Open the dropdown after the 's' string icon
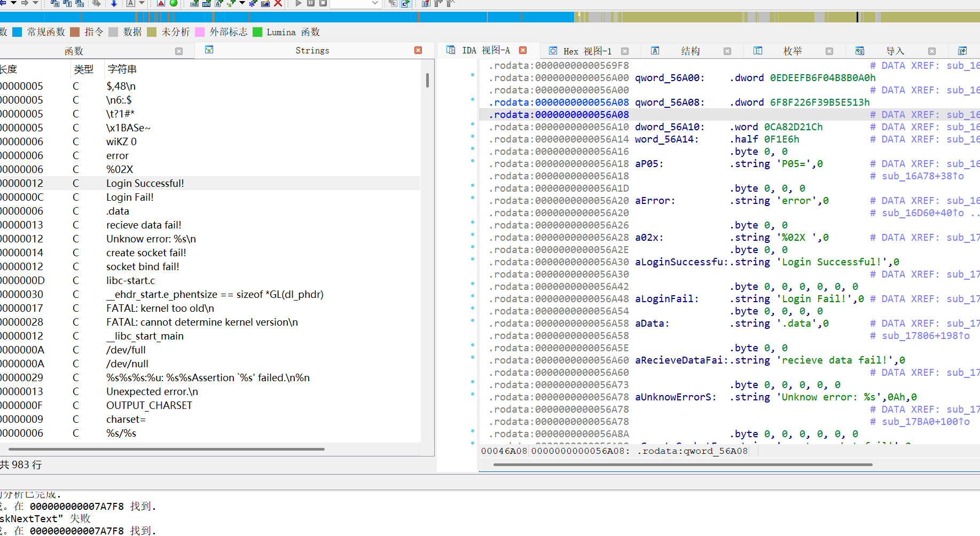 242,3
